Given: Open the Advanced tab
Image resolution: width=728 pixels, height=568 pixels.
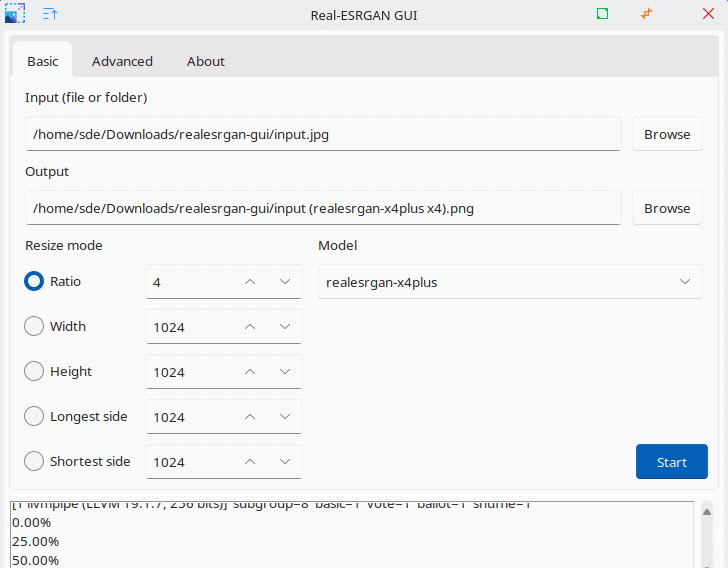Looking at the screenshot, I should point(122,61).
